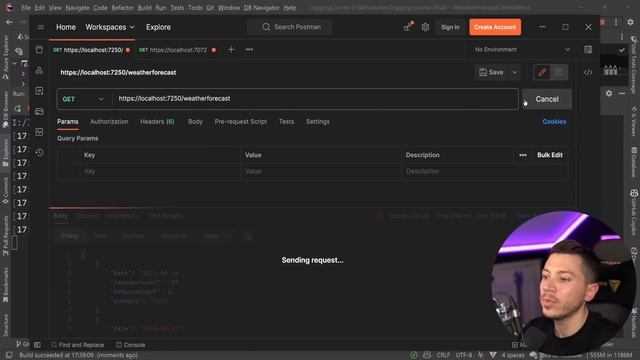Select the Pre-request Script tab

[241, 122]
